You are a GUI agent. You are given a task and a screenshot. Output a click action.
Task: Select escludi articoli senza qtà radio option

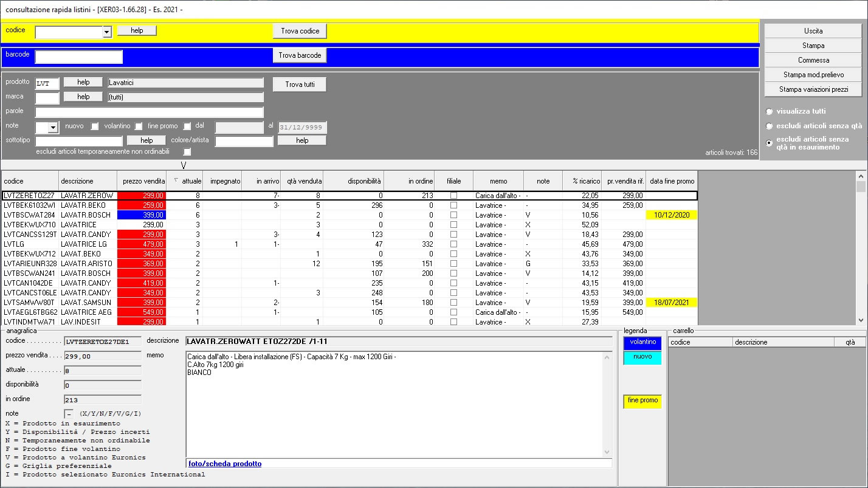(770, 126)
